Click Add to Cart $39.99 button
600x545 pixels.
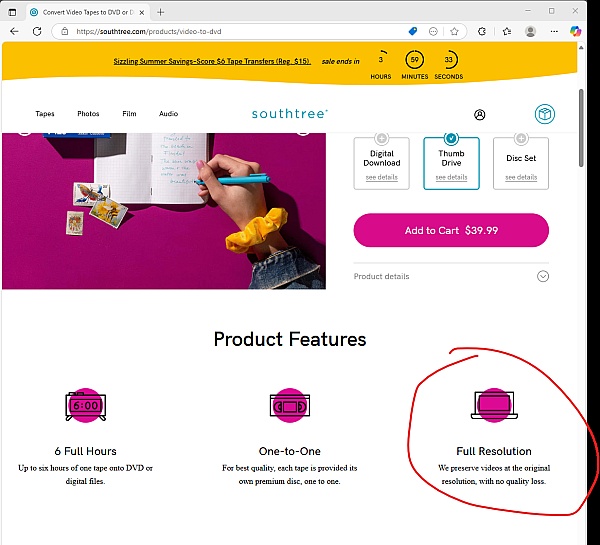pyautogui.click(x=451, y=230)
